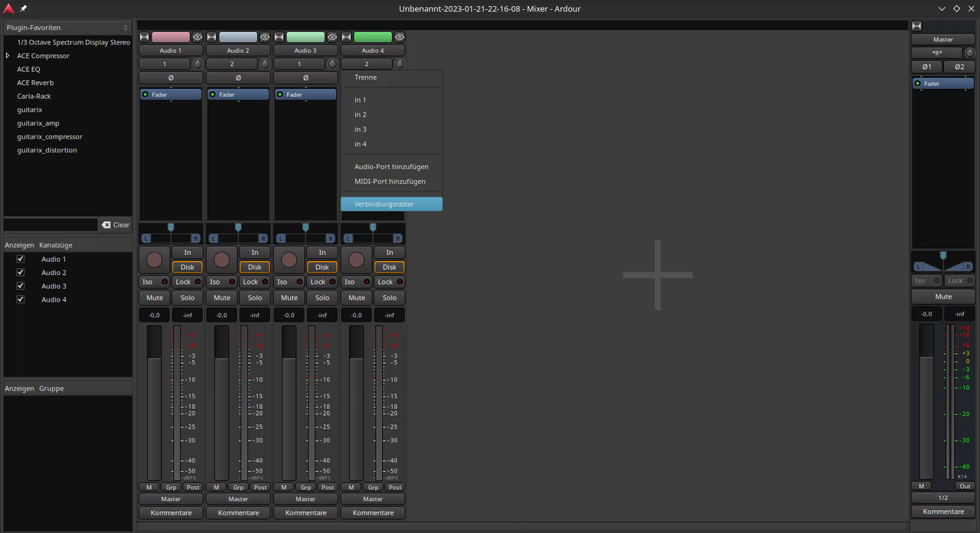
Task: Toggle strip width of the Master strip
Action: (x=916, y=25)
